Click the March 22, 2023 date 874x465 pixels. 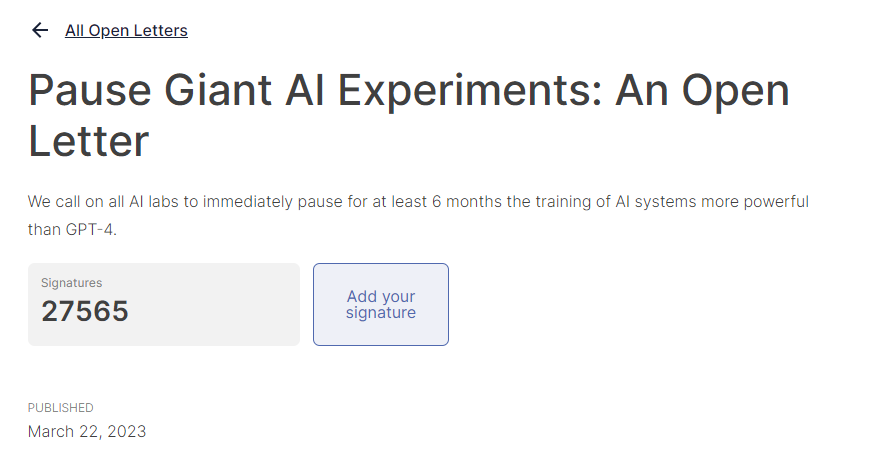(x=87, y=431)
